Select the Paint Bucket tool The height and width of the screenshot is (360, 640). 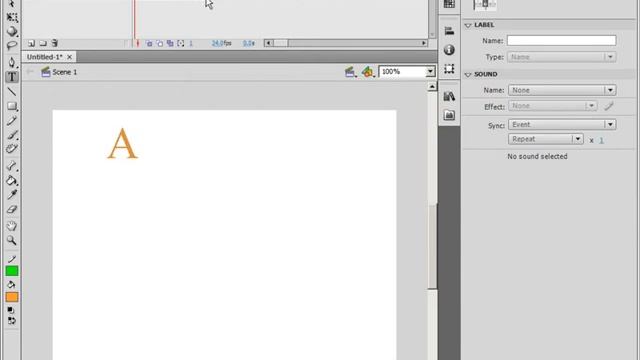[12, 180]
